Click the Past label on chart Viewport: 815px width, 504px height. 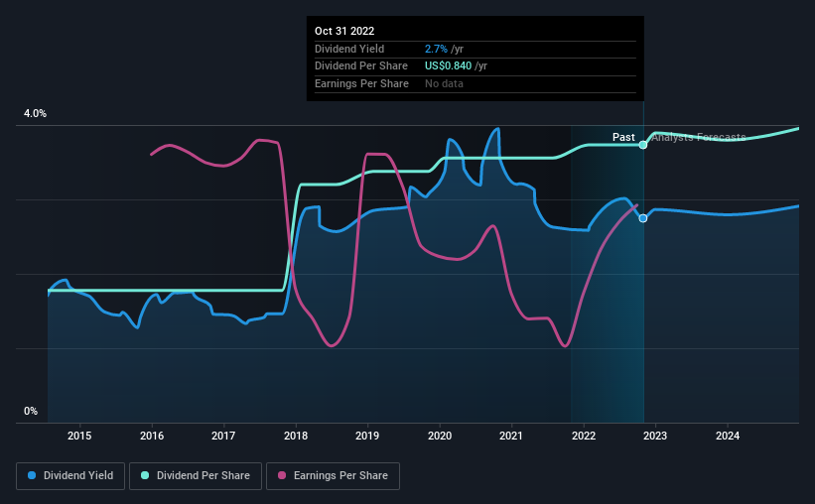[x=623, y=137]
